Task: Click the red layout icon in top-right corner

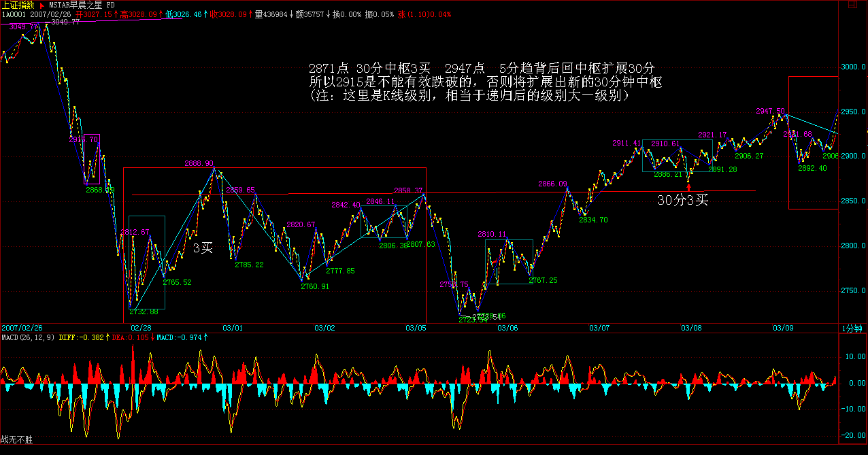Action: click(x=852, y=4)
